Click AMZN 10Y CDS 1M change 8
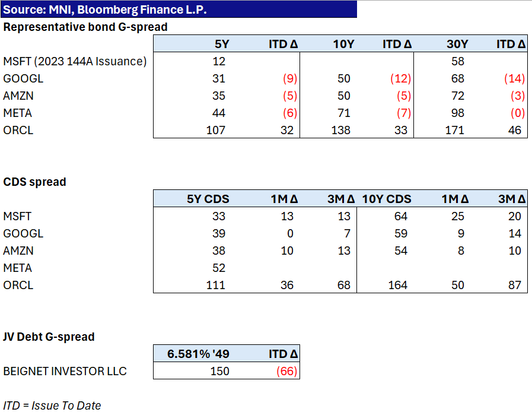 tap(461, 251)
